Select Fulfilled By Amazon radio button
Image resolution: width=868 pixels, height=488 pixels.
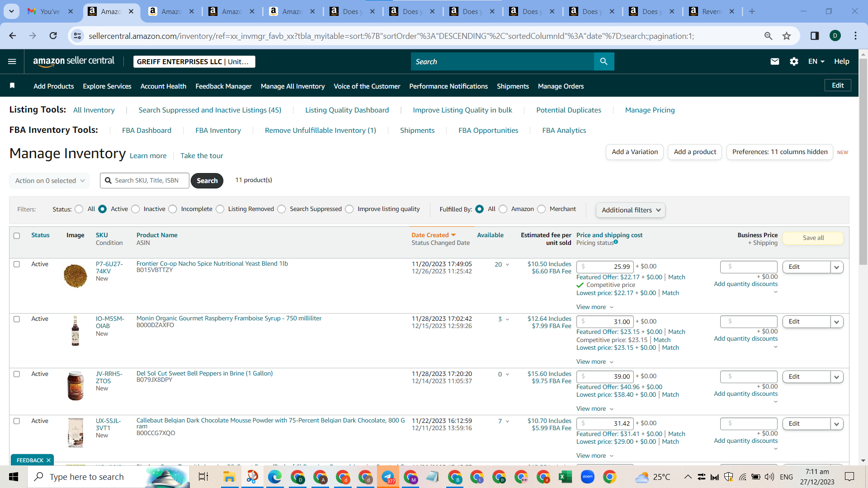click(x=503, y=209)
